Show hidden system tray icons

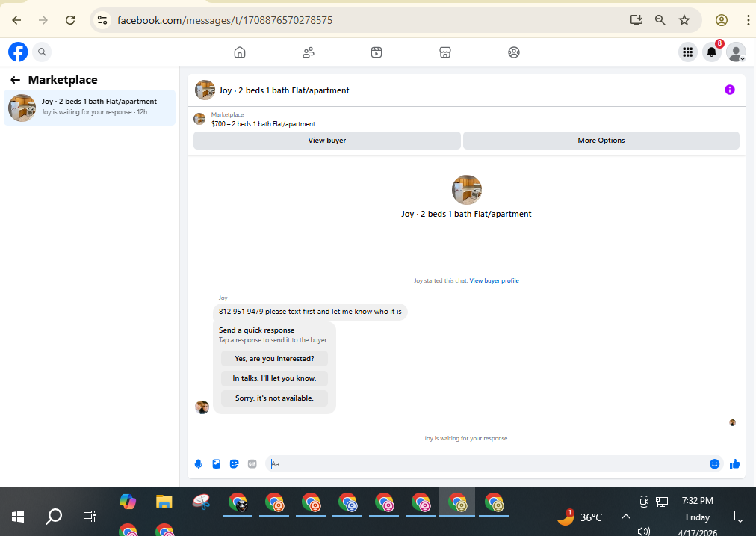[626, 517]
